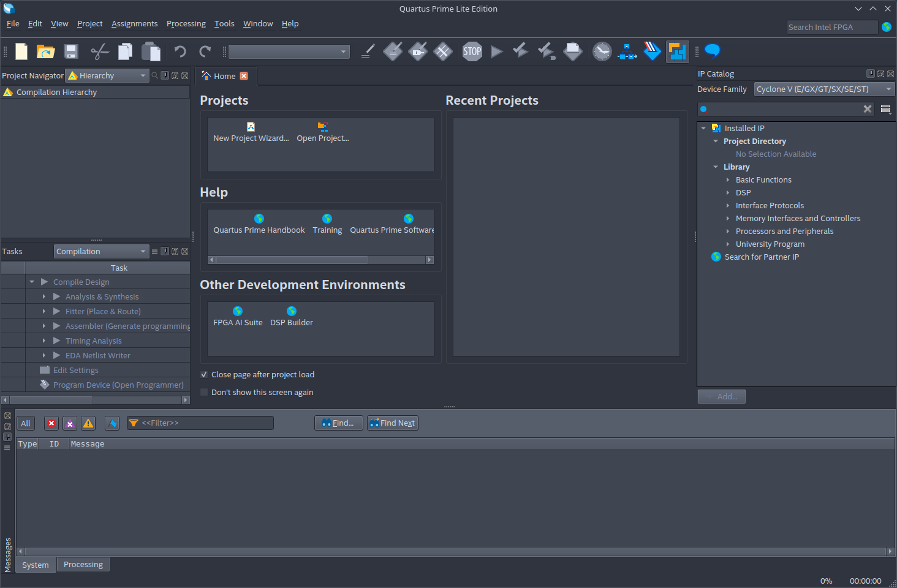Click the Undo arrow icon
Image resolution: width=897 pixels, height=588 pixels.
point(180,51)
